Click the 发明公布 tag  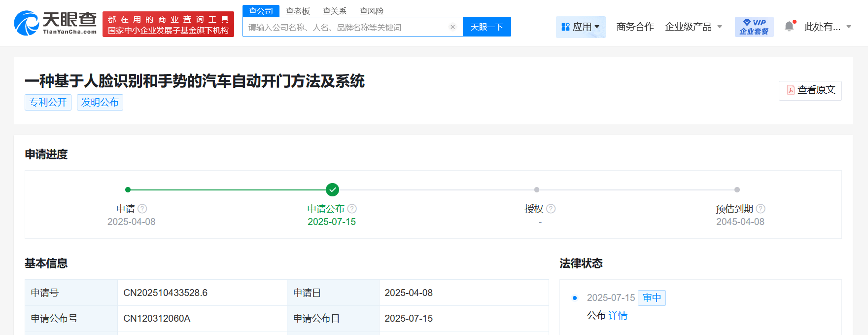pyautogui.click(x=100, y=102)
